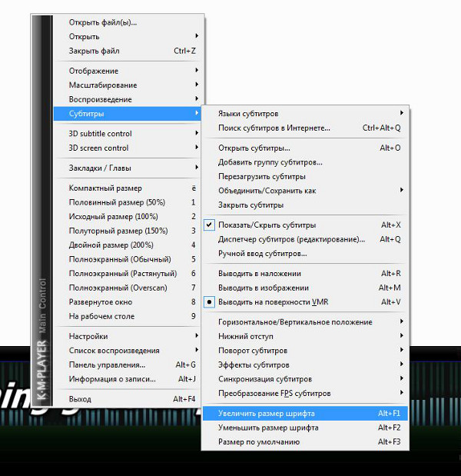Open Панель управления...
461x476 pixels.
coord(127,365)
